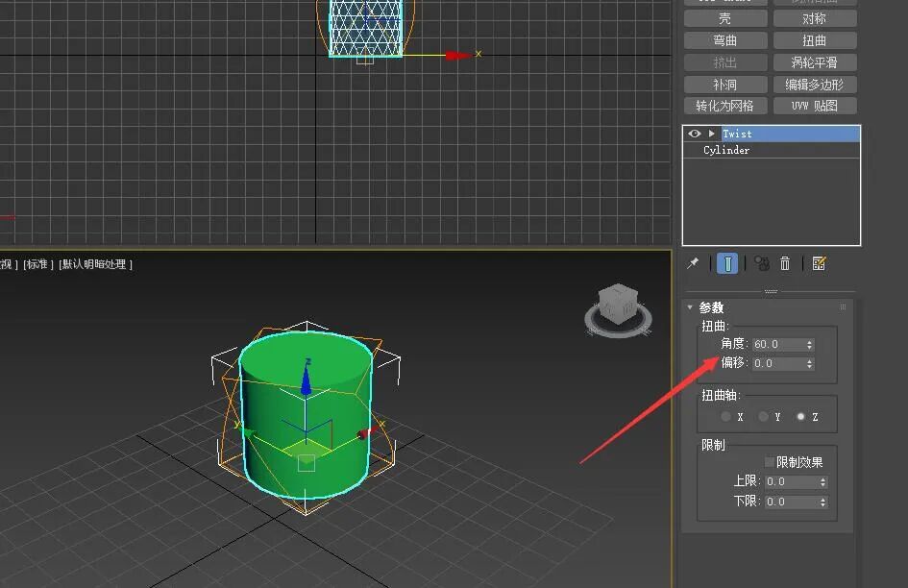This screenshot has height=588, width=908.
Task: Remove the modifier with the trash icon
Action: click(x=785, y=263)
